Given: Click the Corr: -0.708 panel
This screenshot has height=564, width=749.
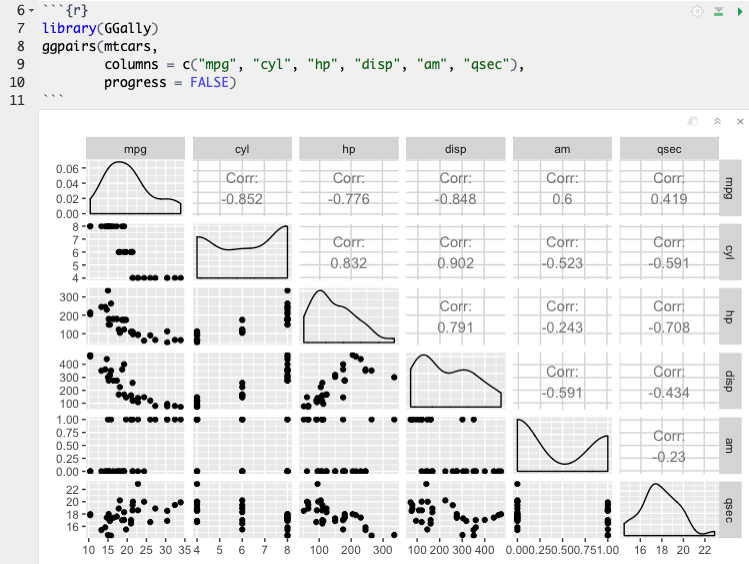Looking at the screenshot, I should tap(669, 316).
